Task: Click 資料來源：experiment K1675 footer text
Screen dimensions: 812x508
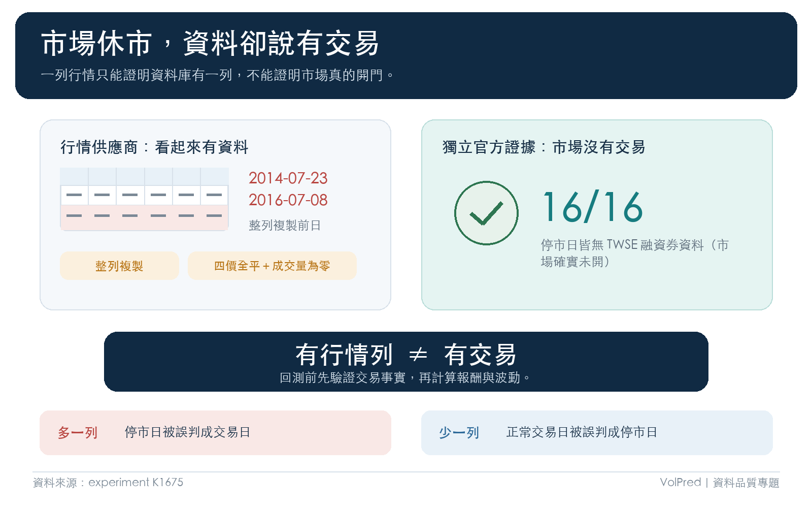Action: tap(108, 483)
